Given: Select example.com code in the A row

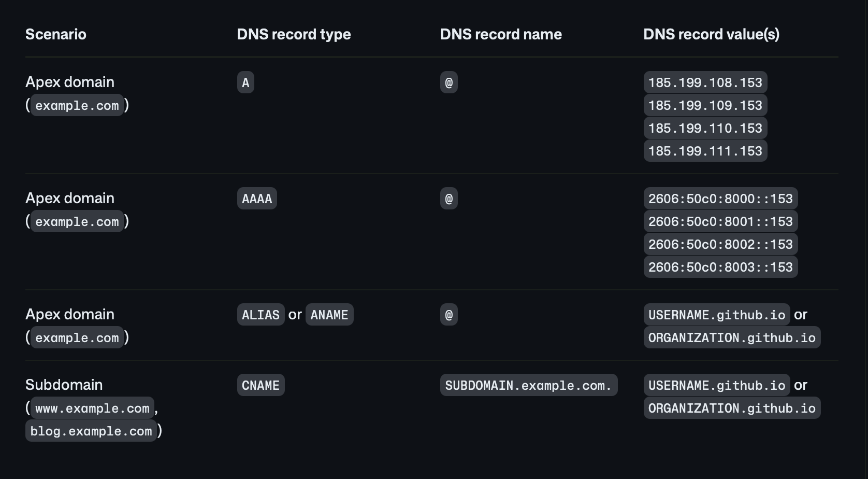Looking at the screenshot, I should (77, 105).
